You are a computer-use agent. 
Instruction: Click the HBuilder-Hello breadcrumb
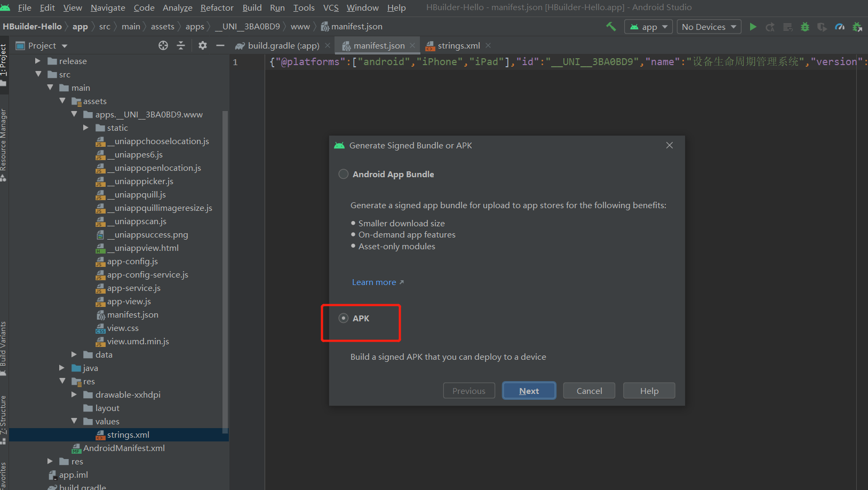pyautogui.click(x=32, y=26)
